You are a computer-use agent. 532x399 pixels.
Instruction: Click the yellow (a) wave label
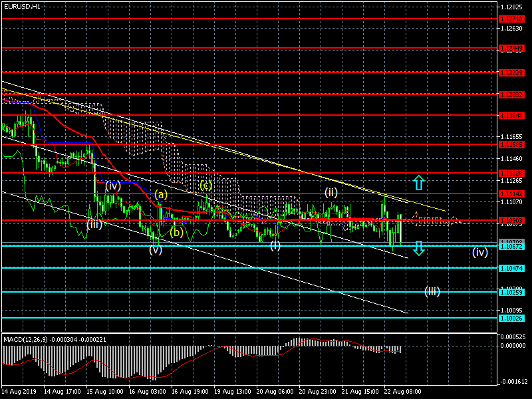point(161,194)
